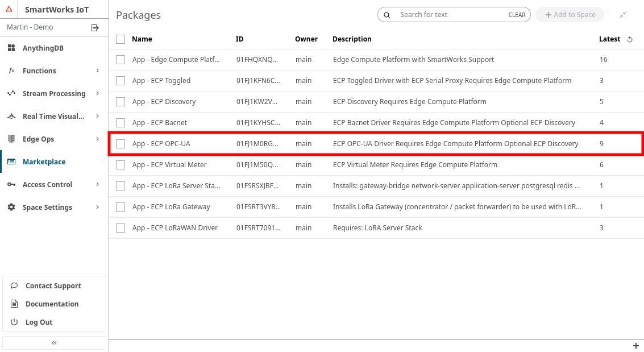Open the Stream Processing menu item
The width and height of the screenshot is (644, 352).
pyautogui.click(x=54, y=93)
